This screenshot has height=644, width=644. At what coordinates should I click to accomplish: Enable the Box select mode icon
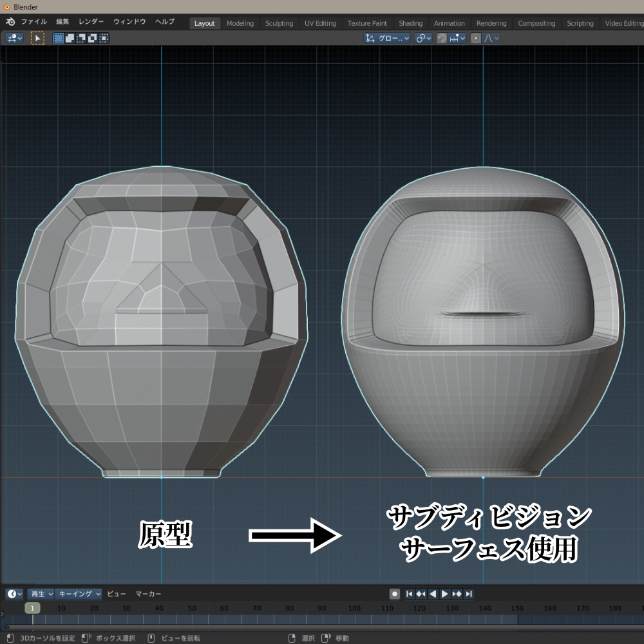click(59, 38)
